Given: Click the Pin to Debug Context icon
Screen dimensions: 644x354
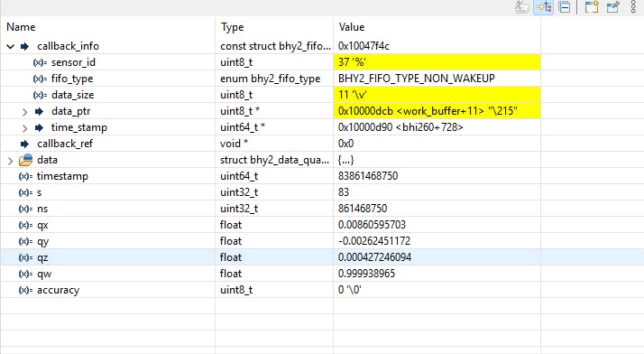Looking at the screenshot, I should click(x=612, y=7).
